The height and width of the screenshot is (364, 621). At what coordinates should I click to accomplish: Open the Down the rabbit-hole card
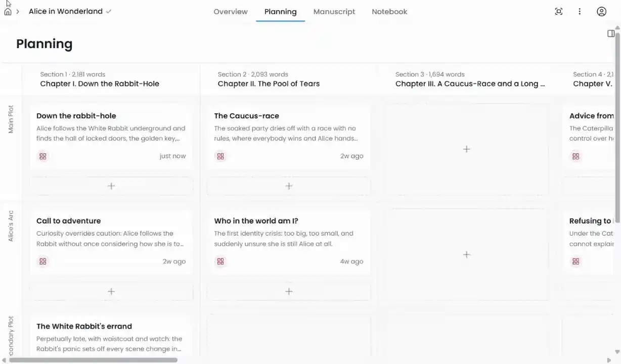coord(111,136)
